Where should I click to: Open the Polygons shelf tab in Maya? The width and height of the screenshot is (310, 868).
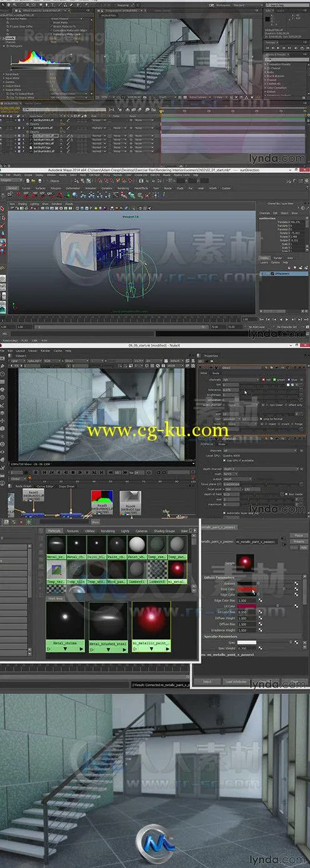click(x=54, y=187)
